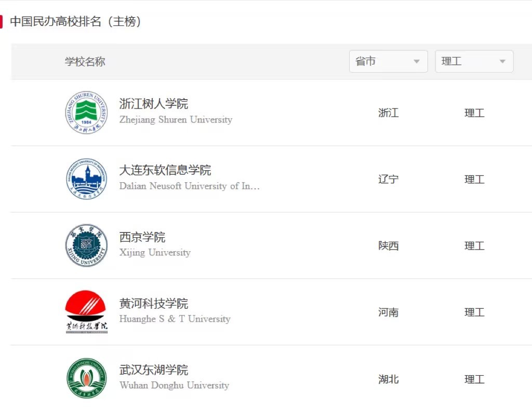This screenshot has height=411, width=532.
Task: Open the 黄河科技学院 school link
Action: (x=154, y=304)
